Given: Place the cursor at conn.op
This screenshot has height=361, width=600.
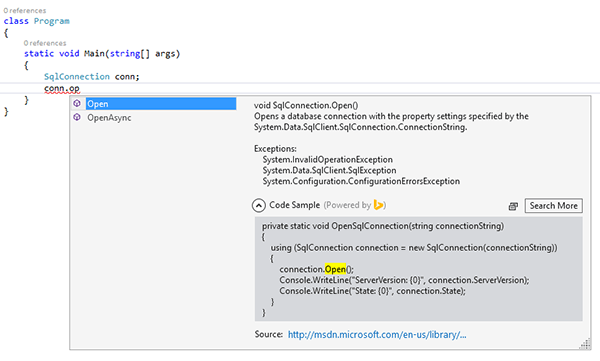Looking at the screenshot, I should pyautogui.click(x=62, y=88).
